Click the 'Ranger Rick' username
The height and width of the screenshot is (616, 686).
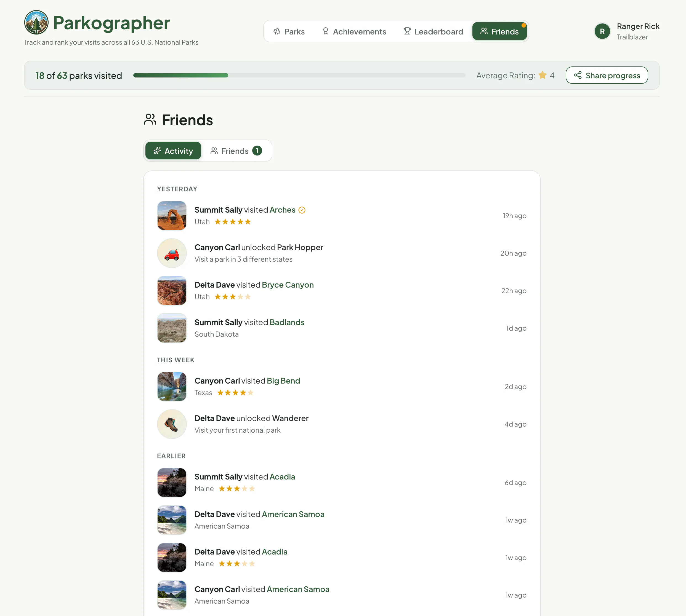click(638, 26)
